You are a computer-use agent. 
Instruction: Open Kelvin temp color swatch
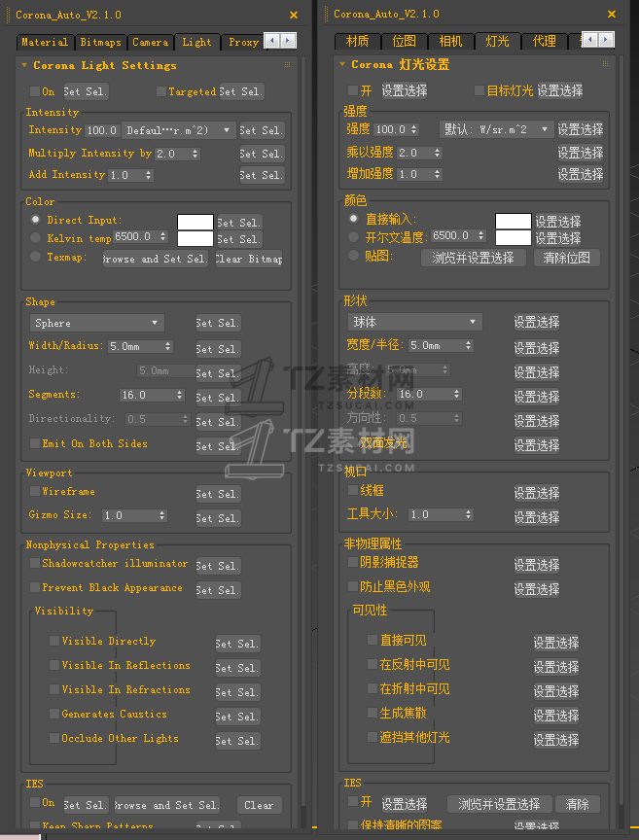pyautogui.click(x=195, y=239)
